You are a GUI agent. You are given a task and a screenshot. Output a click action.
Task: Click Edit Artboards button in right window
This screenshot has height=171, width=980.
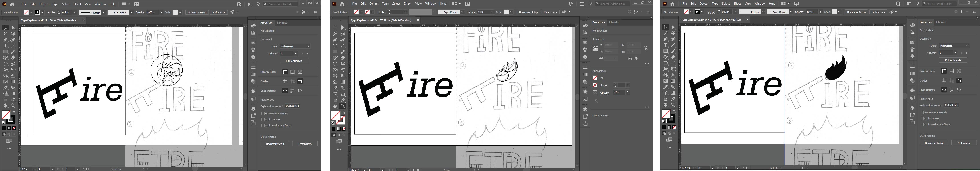tap(953, 60)
